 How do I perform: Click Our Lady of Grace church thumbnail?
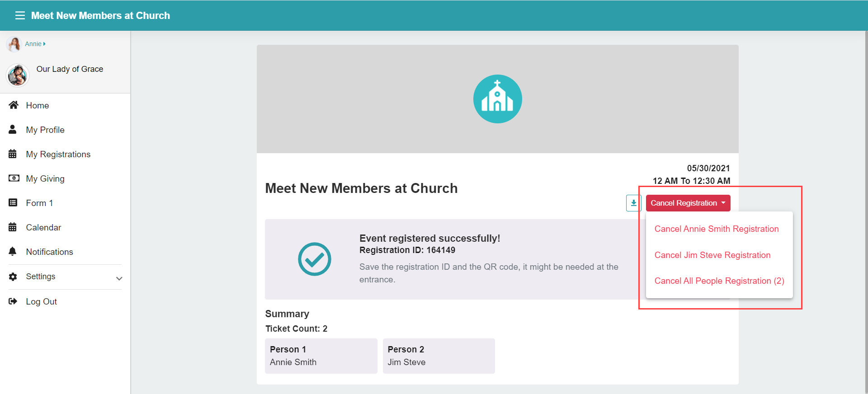(18, 75)
